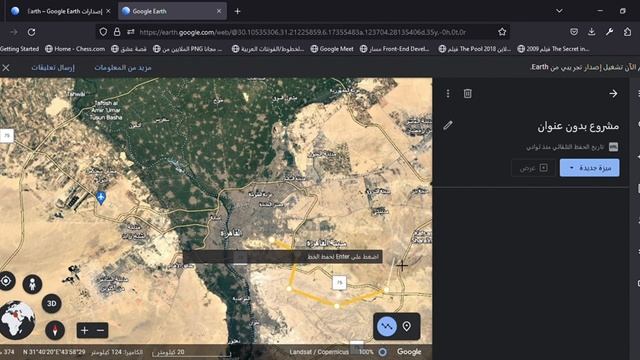Zoom out on the map

[x=100, y=330]
